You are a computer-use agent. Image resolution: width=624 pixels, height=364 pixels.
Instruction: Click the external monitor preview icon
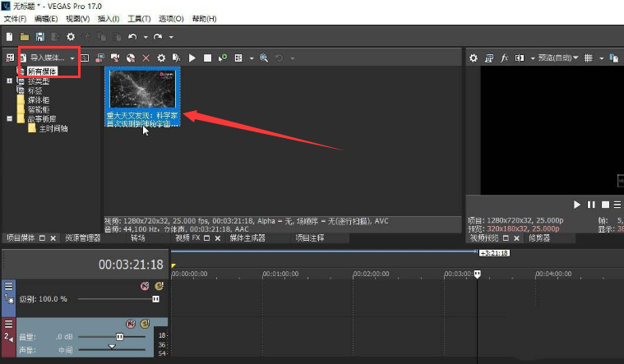click(488, 58)
